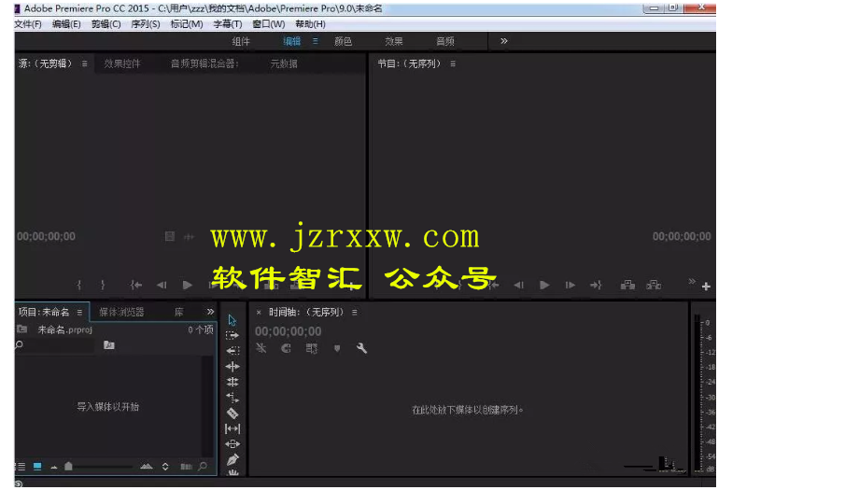This screenshot has height=504, width=859.
Task: Open the 窗口(W) menu
Action: pos(269,24)
